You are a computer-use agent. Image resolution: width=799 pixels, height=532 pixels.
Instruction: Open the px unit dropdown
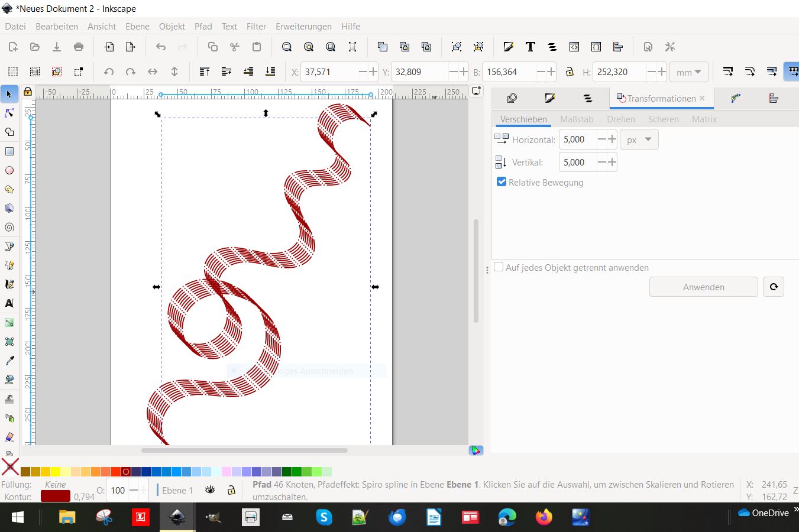(x=639, y=140)
